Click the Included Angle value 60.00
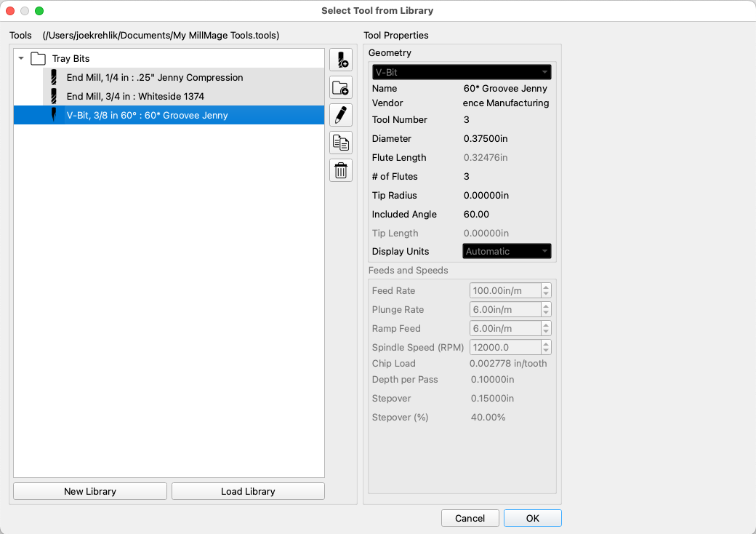756x534 pixels. coord(476,214)
